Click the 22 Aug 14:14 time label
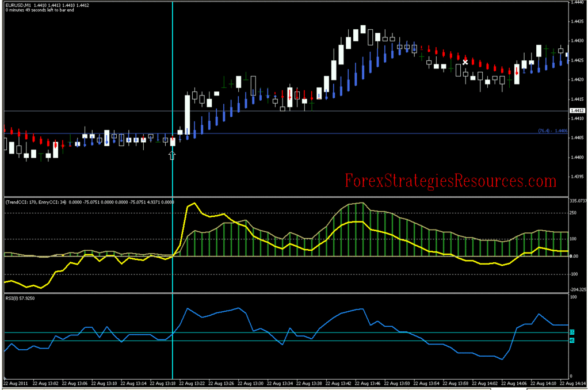 click(572, 383)
